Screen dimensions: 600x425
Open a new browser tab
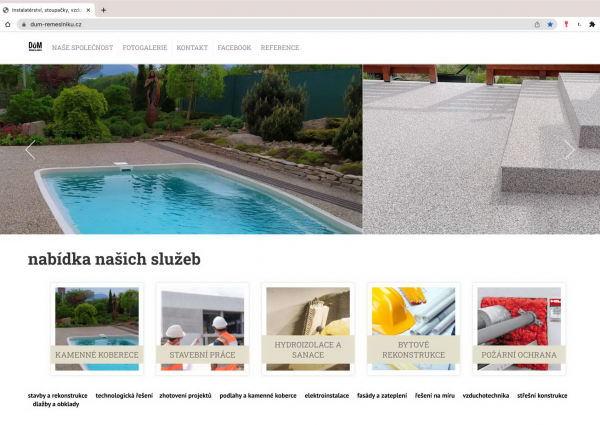[x=104, y=9]
